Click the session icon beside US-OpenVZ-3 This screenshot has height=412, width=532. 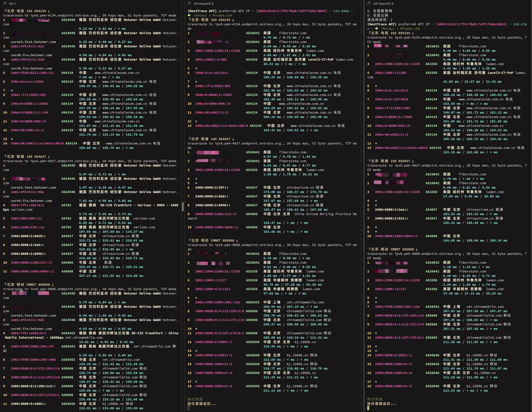[369, 4]
